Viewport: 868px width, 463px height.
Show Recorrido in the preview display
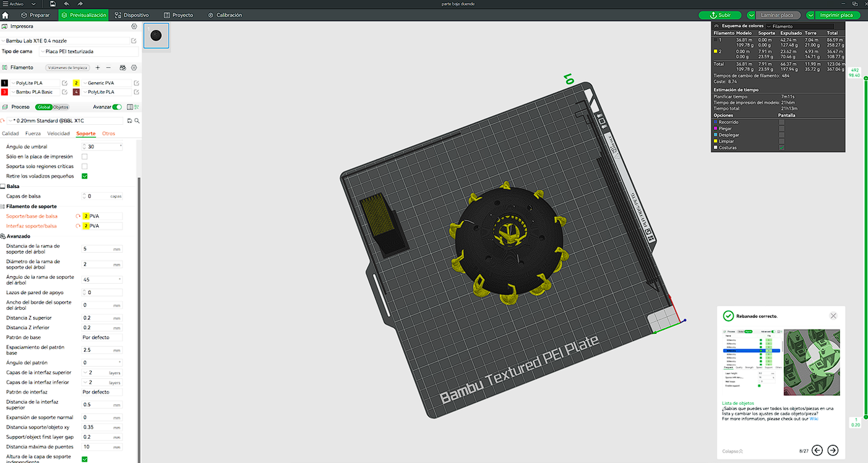click(x=782, y=122)
